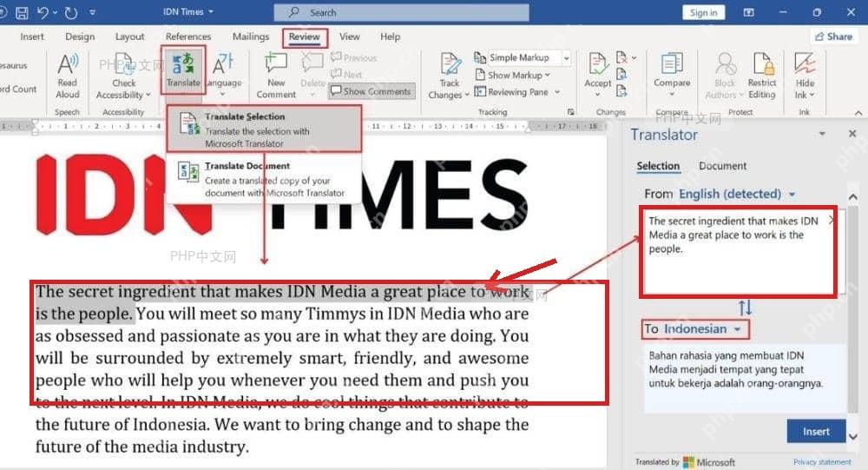Go to Previous comment
Screen dimensions: 868x470
point(354,57)
